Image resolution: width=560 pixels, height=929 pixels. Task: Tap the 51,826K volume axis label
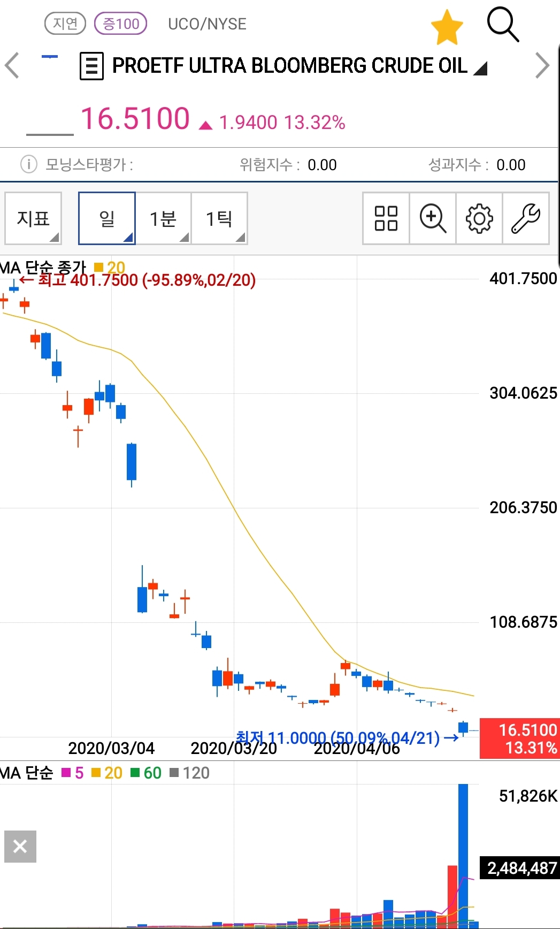pos(528,796)
